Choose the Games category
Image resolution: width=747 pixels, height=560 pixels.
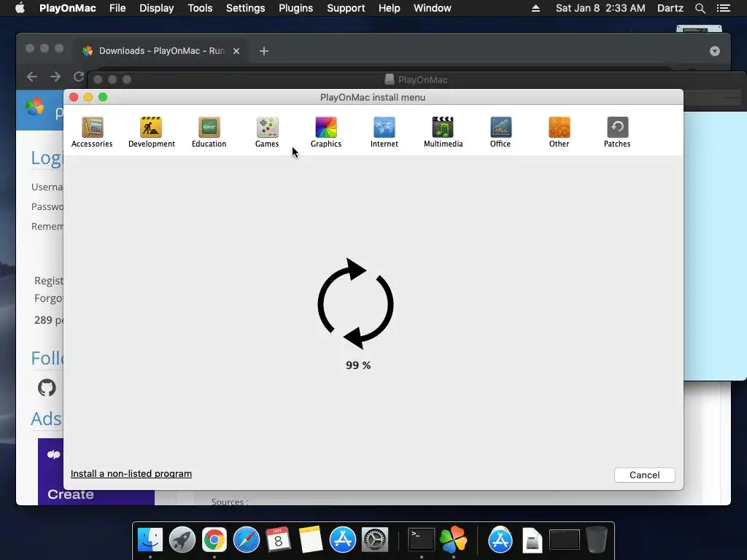(x=267, y=132)
